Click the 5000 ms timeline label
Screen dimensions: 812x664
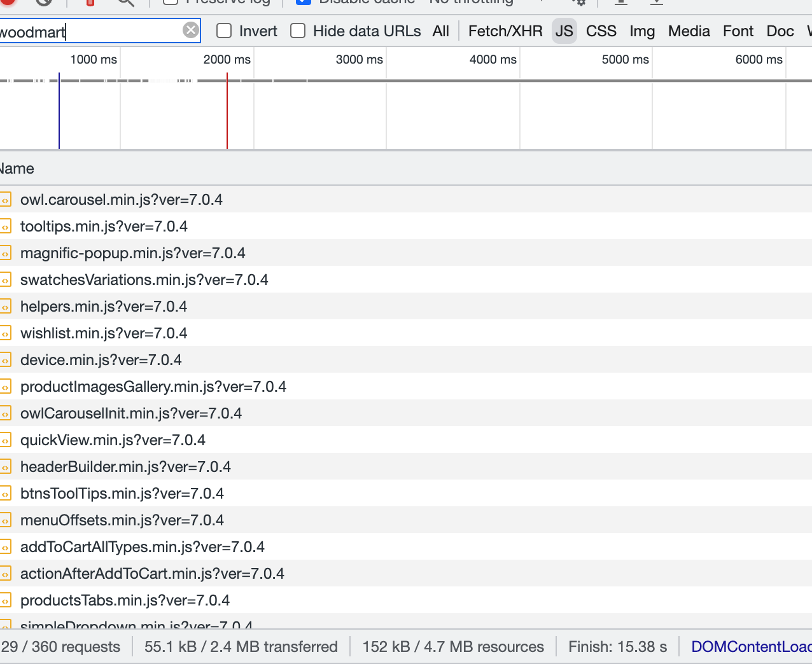[626, 60]
